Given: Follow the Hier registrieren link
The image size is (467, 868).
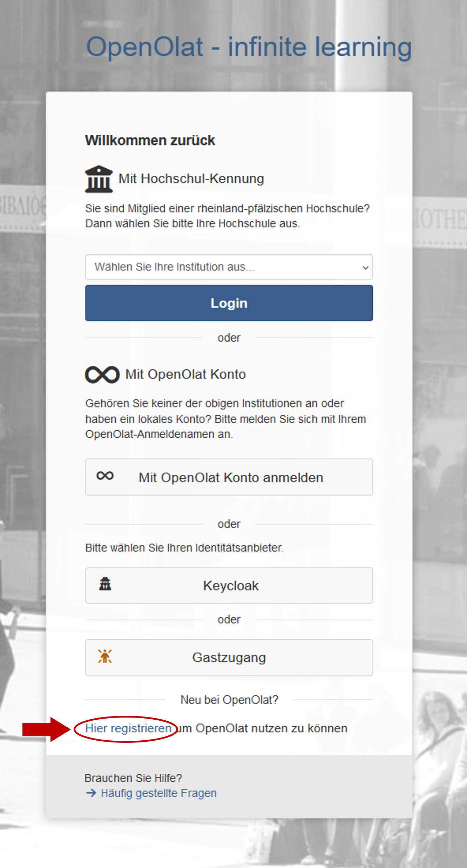Looking at the screenshot, I should 128,728.
